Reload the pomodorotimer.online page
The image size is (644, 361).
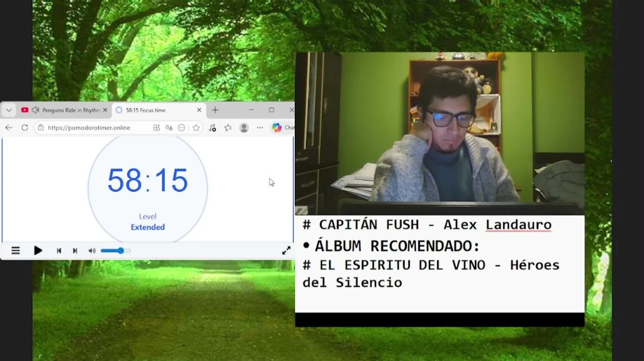pyautogui.click(x=25, y=128)
